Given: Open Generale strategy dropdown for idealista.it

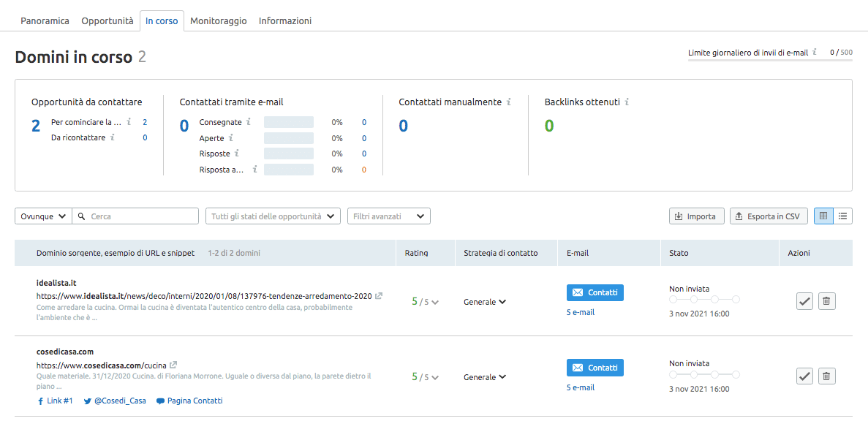Looking at the screenshot, I should point(485,302).
